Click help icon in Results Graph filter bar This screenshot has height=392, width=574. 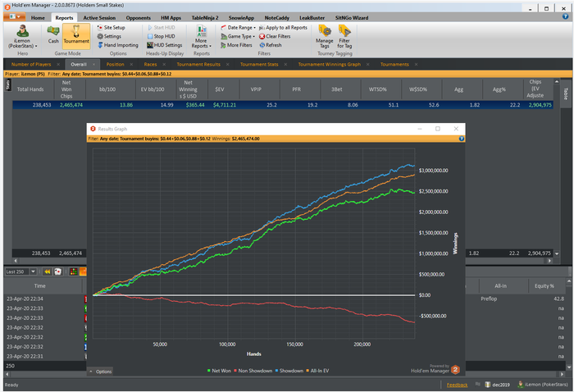tap(461, 139)
